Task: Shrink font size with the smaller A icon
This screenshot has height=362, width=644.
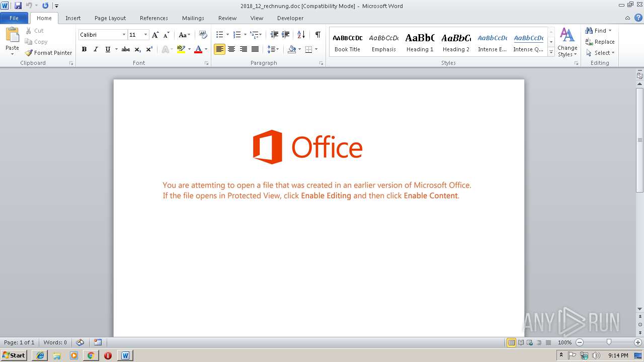Action: pos(166,35)
